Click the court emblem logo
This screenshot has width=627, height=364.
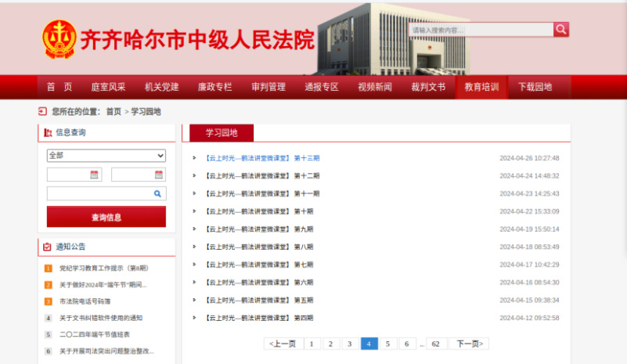(59, 39)
